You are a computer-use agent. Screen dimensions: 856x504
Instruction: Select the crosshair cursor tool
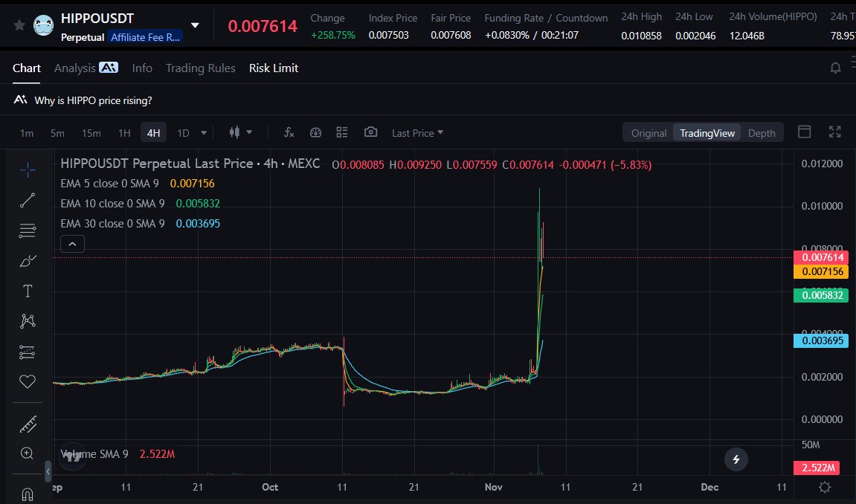[28, 169]
